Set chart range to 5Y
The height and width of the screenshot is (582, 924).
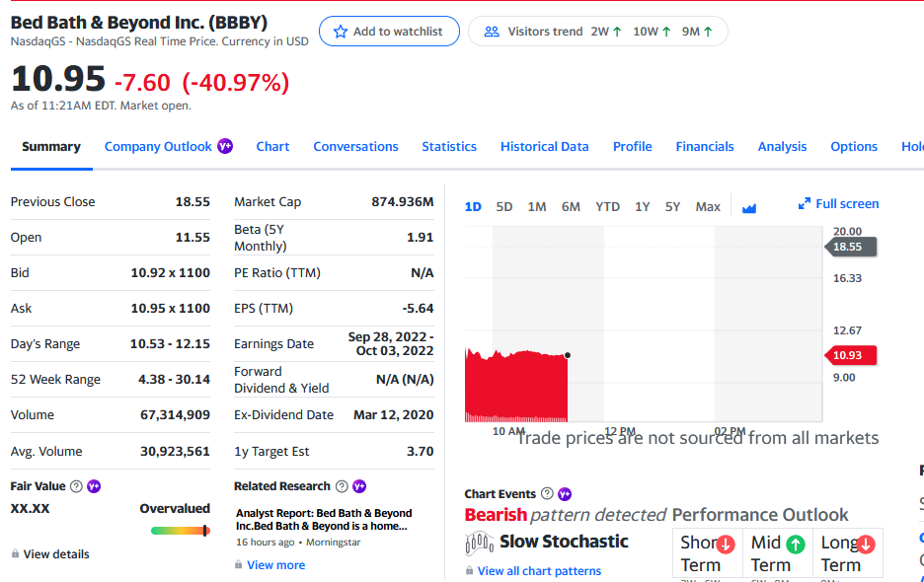(x=672, y=207)
